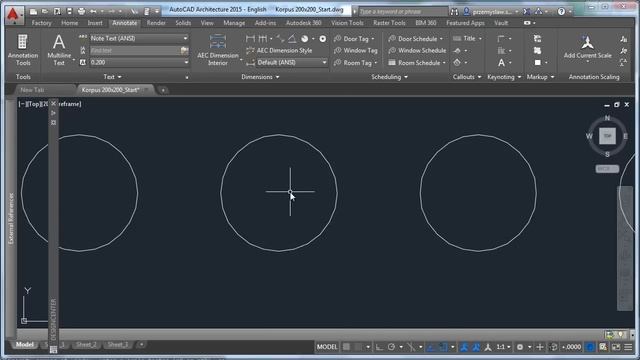The image size is (640, 360).
Task: Click the top Markup panel icon
Action: [538, 39]
